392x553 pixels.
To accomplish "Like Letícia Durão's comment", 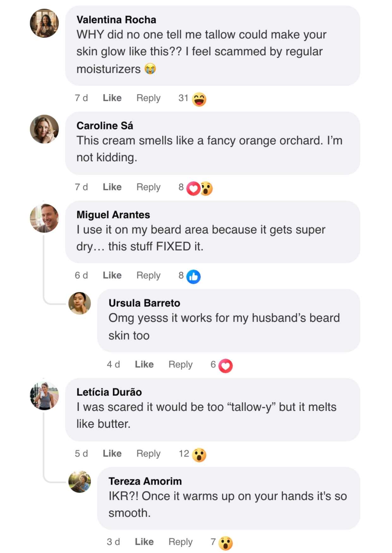I will point(112,453).
